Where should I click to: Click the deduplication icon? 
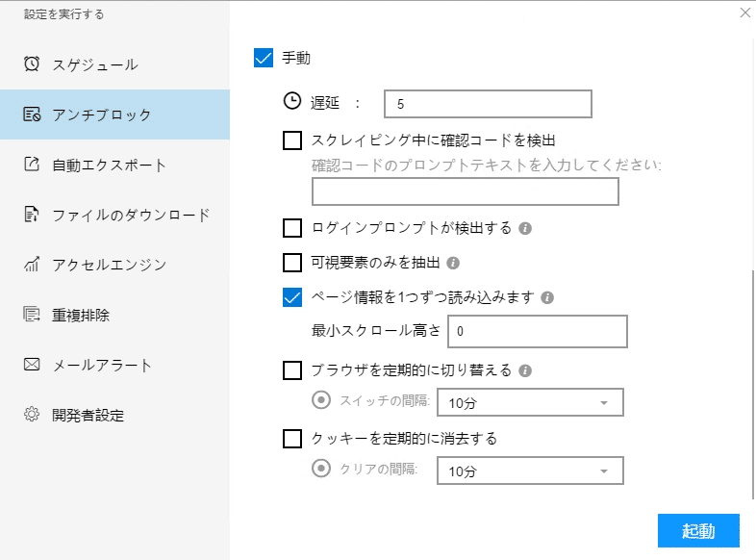[x=32, y=315]
